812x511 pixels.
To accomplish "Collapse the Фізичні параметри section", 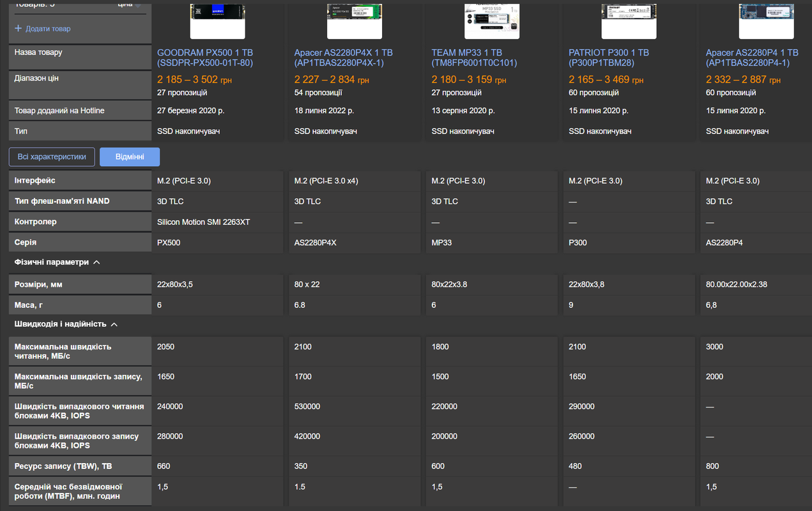I will (x=96, y=263).
